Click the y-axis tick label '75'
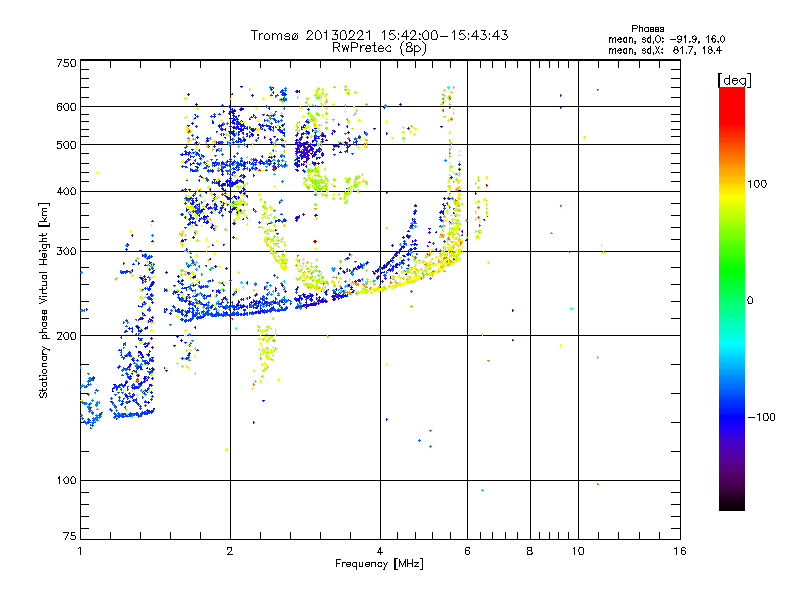Image resolution: width=800 pixels, height=600 pixels. (70, 536)
